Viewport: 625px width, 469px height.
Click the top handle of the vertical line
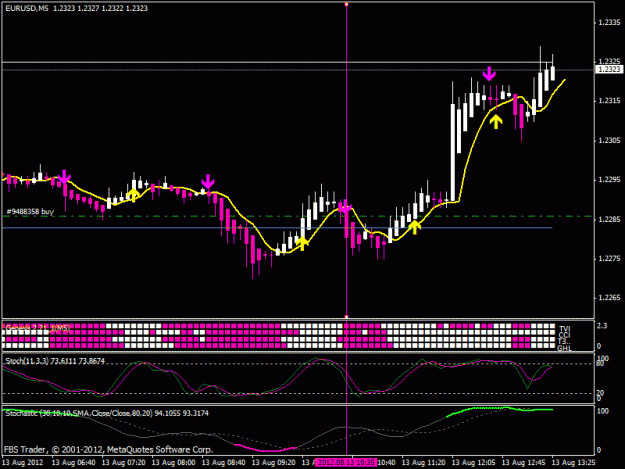pyautogui.click(x=346, y=4)
